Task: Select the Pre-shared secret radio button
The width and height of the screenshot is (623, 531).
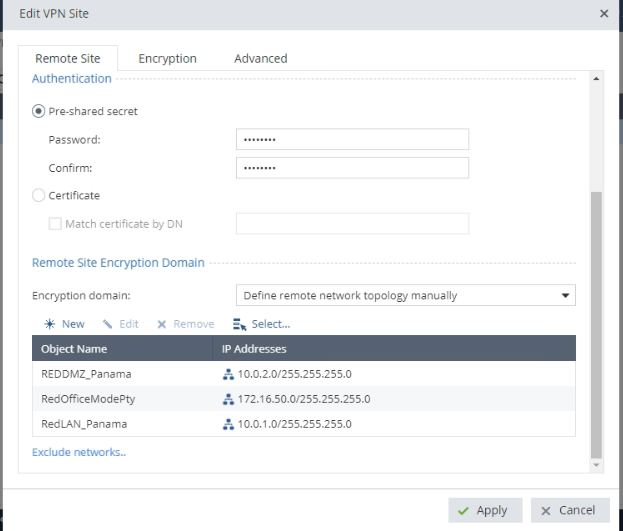Action: point(39,111)
